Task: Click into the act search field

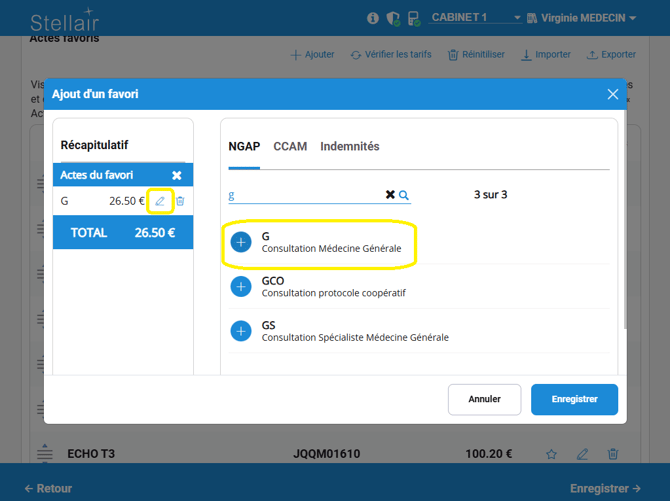Action: pyautogui.click(x=305, y=195)
